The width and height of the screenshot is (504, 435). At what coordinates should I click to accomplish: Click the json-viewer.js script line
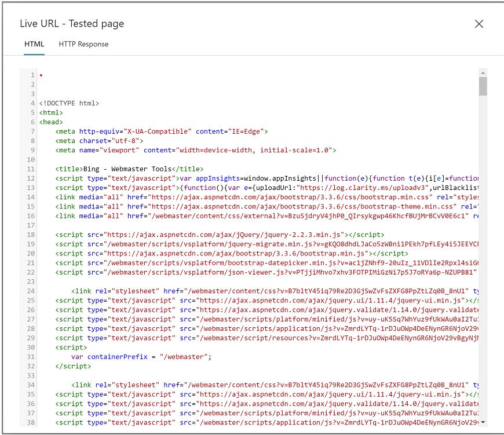tap(266, 272)
